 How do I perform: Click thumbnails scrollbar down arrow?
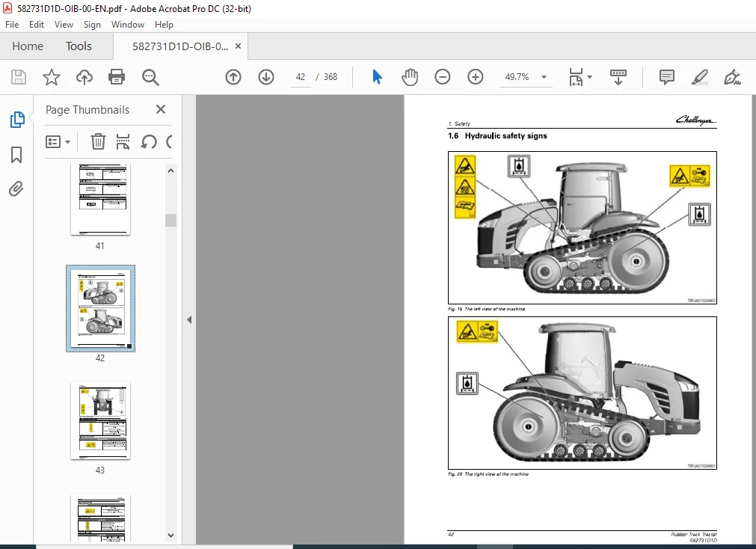(170, 535)
